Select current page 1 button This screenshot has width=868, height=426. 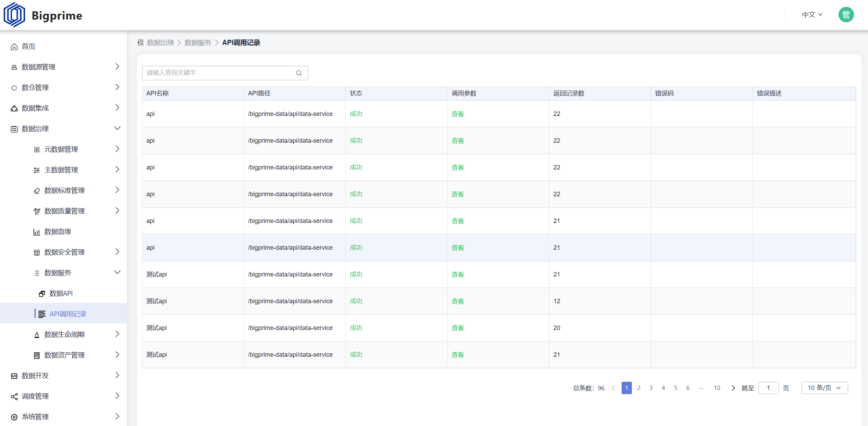pos(627,388)
